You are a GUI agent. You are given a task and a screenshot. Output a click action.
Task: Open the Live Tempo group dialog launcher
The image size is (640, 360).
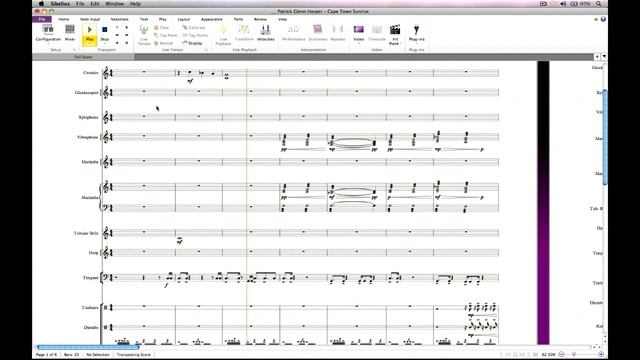tap(207, 50)
